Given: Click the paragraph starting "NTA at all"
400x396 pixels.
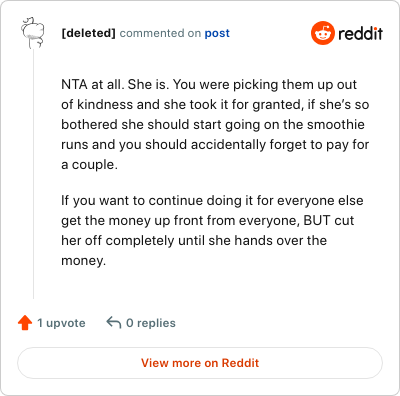Looking at the screenshot, I should 215,124.
